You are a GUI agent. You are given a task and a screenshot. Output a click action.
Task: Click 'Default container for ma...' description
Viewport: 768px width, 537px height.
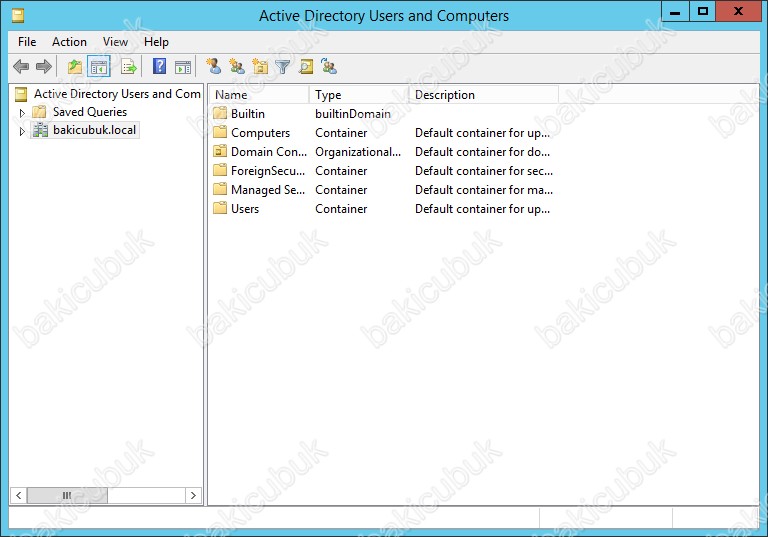484,190
